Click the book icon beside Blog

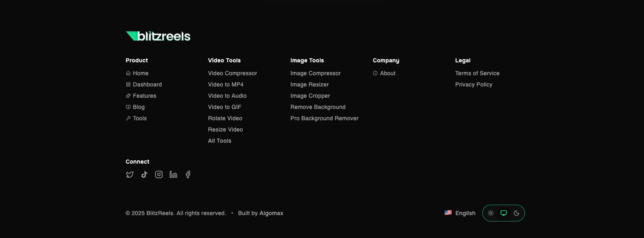pyautogui.click(x=128, y=107)
